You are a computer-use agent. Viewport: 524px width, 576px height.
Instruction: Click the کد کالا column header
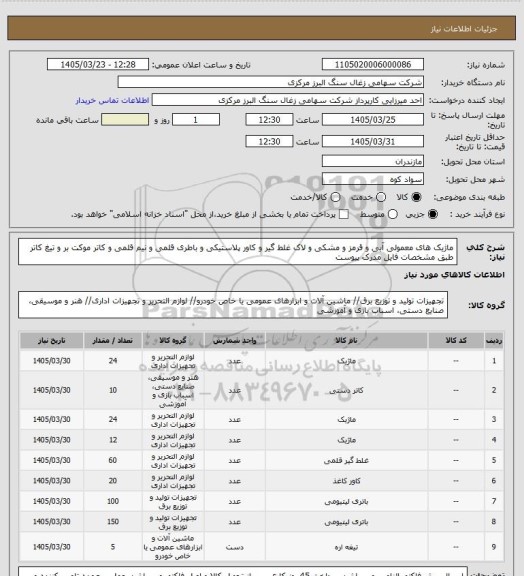(456, 341)
